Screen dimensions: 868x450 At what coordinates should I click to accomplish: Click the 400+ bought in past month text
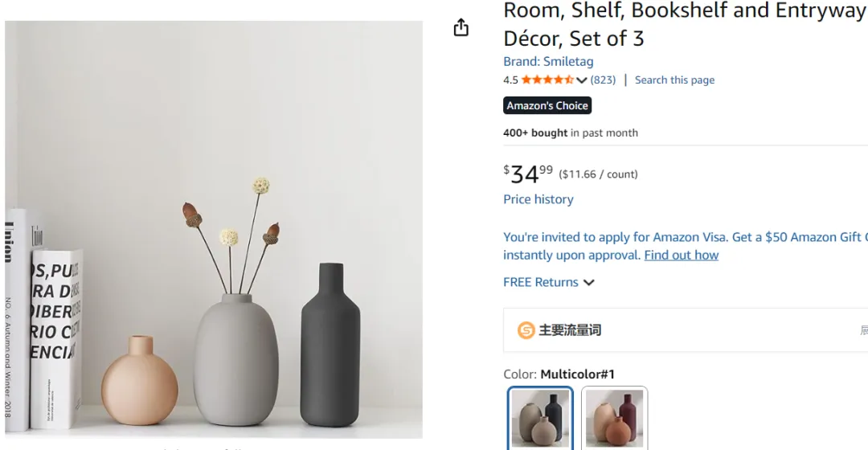571,133
